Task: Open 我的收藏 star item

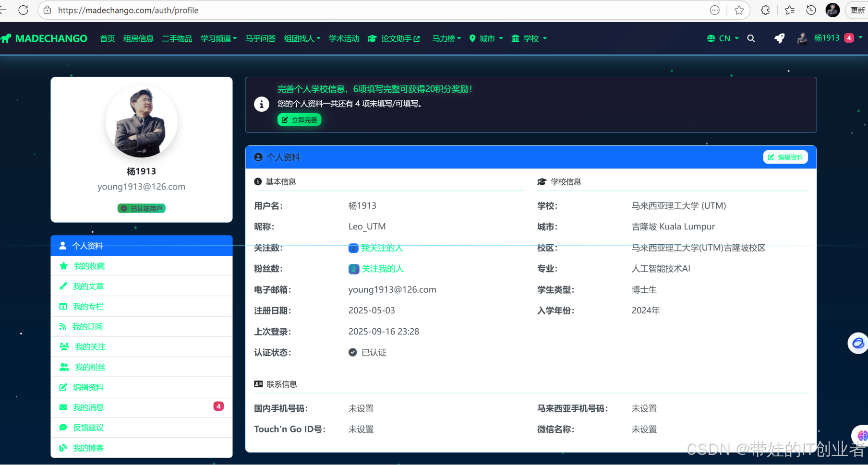Action: [x=142, y=266]
